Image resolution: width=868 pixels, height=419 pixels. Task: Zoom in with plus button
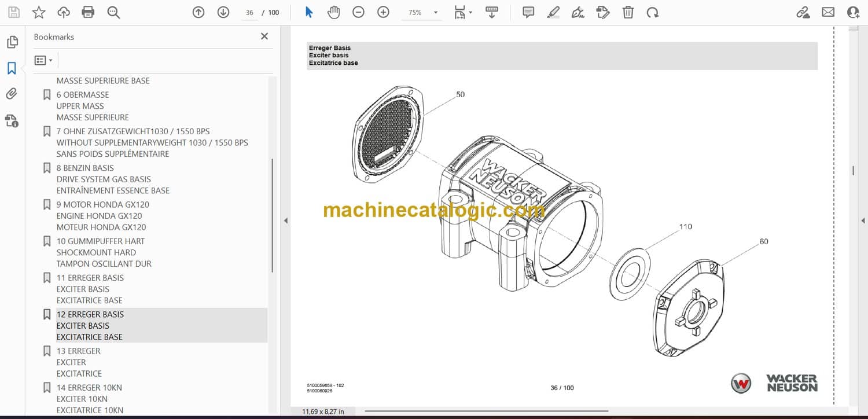383,12
